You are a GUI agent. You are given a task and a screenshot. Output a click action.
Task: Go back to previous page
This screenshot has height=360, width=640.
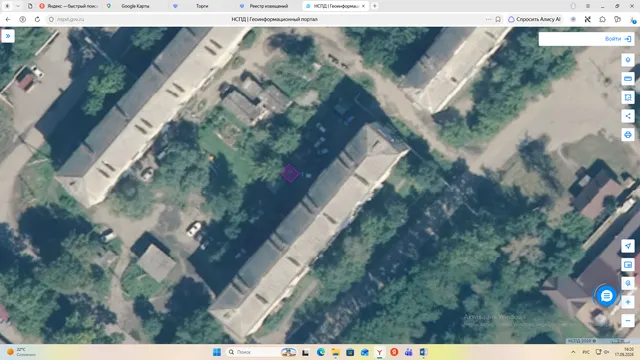point(8,19)
